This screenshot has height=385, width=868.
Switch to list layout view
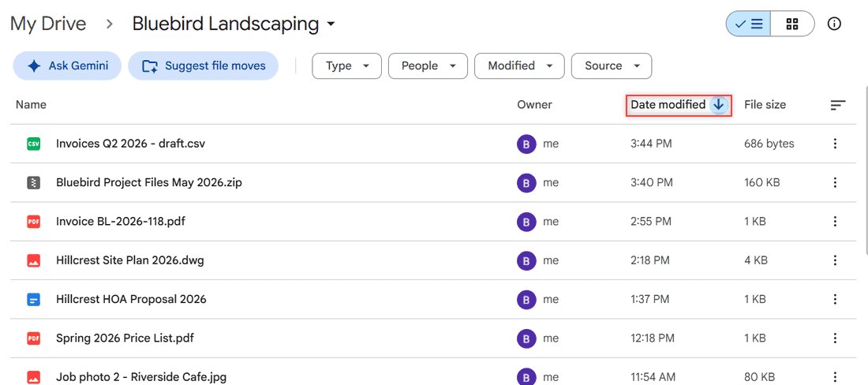tap(748, 24)
